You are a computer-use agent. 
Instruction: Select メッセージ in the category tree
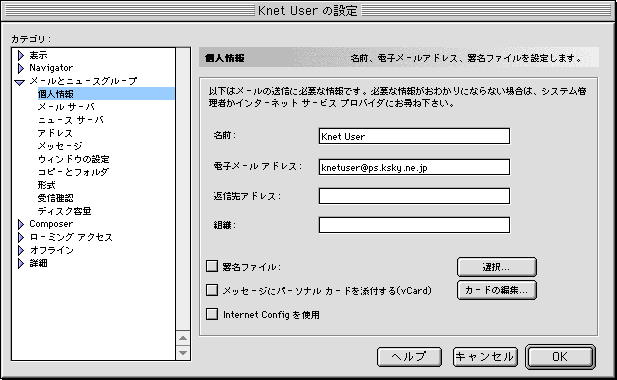[60, 146]
